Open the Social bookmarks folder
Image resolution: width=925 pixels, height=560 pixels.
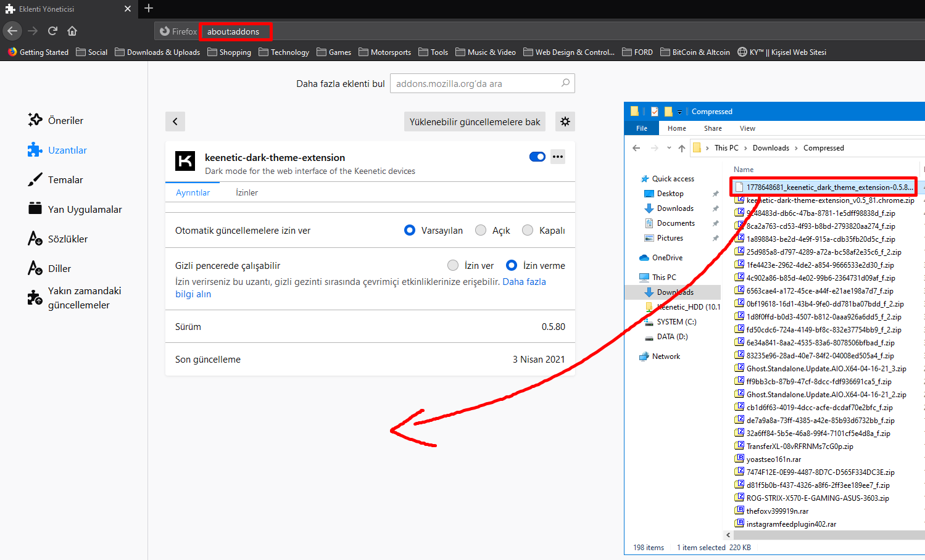click(92, 52)
